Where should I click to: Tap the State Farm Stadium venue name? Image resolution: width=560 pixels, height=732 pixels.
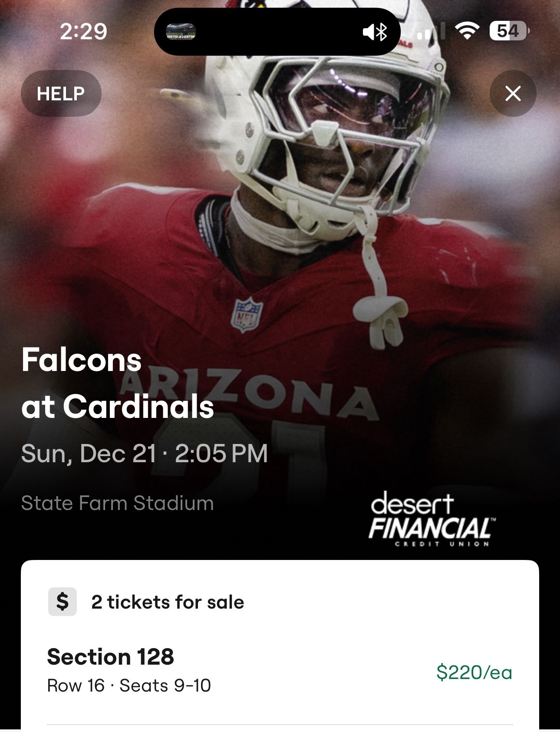point(118,504)
